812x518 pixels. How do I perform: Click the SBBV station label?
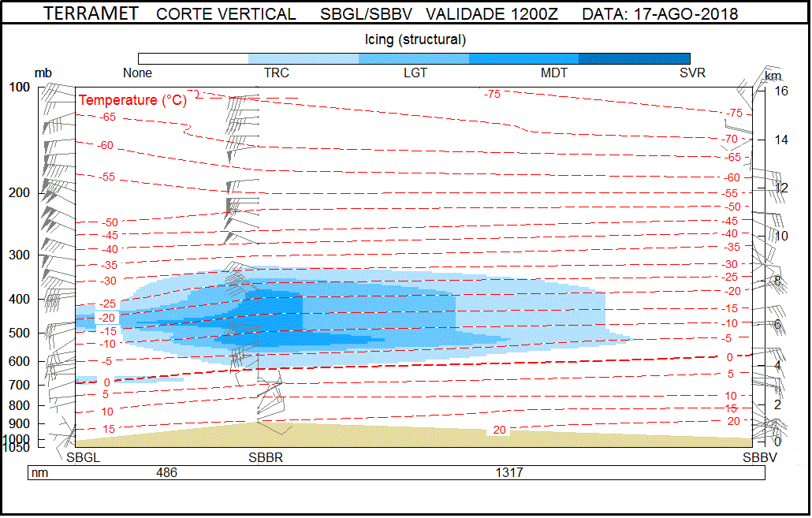tap(759, 457)
